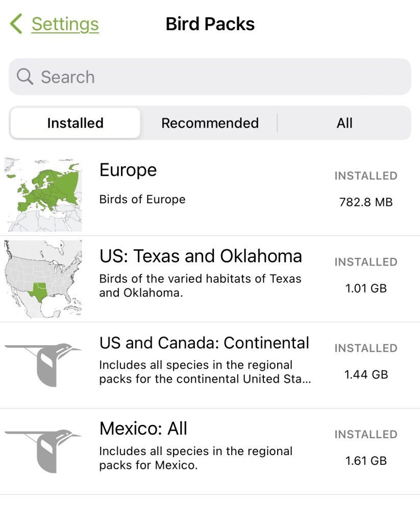Tap INSTALLED status for US and Canada
Image resolution: width=420 pixels, height=523 pixels.
point(366,348)
